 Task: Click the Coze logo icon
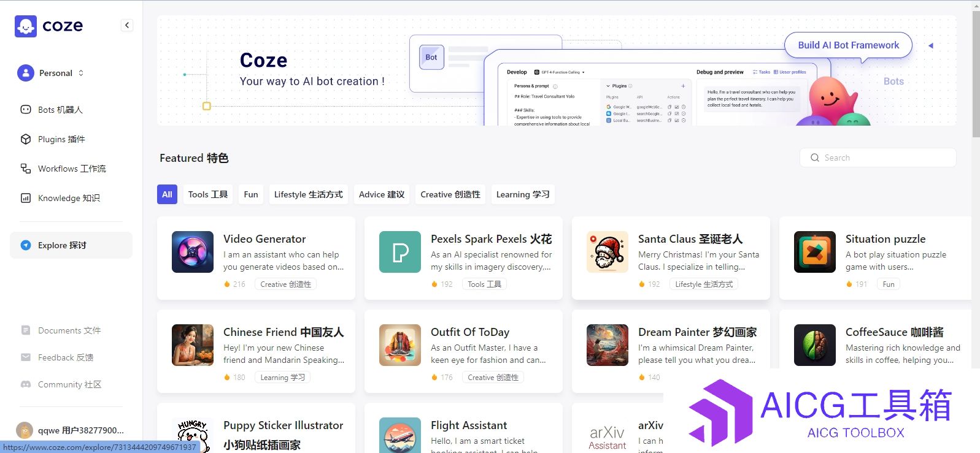tap(26, 26)
